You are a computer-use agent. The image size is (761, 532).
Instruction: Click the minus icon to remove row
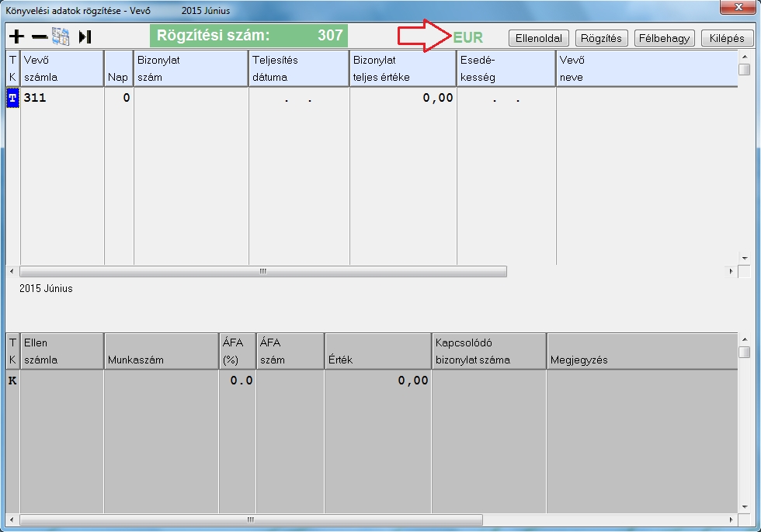coord(40,37)
